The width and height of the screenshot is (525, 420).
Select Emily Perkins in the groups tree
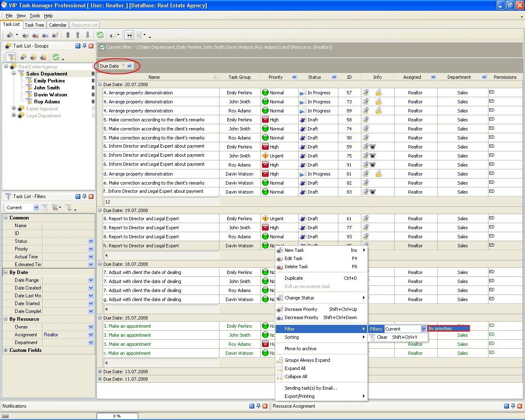(50, 81)
